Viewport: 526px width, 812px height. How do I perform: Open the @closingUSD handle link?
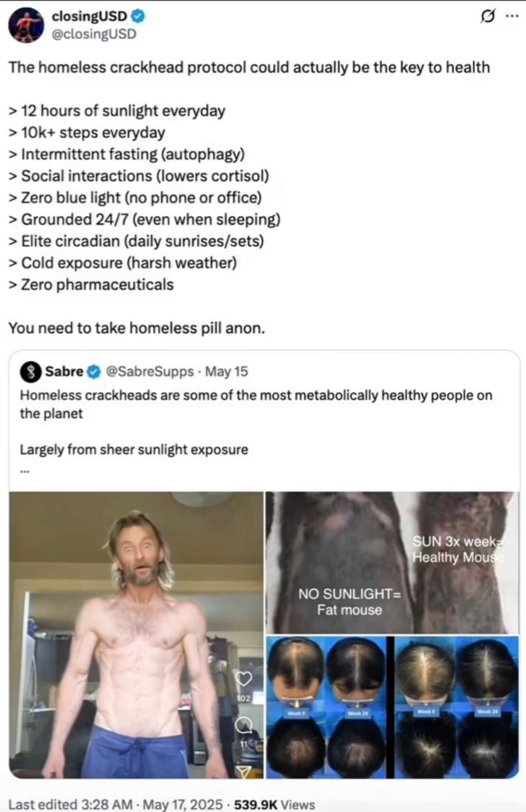click(x=94, y=34)
